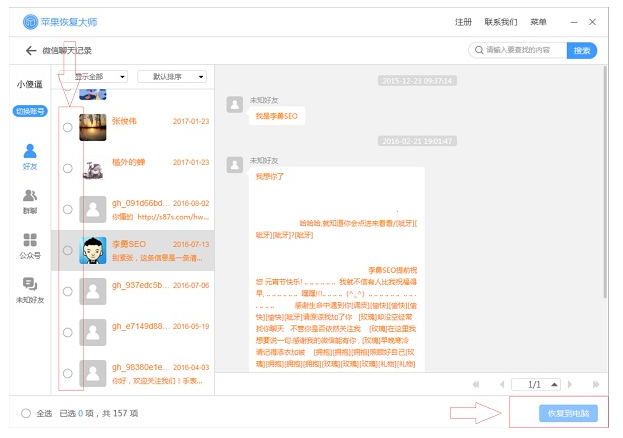Click the 苹果恢复大师 logo icon
This screenshot has height=438, width=623.
pos(30,22)
